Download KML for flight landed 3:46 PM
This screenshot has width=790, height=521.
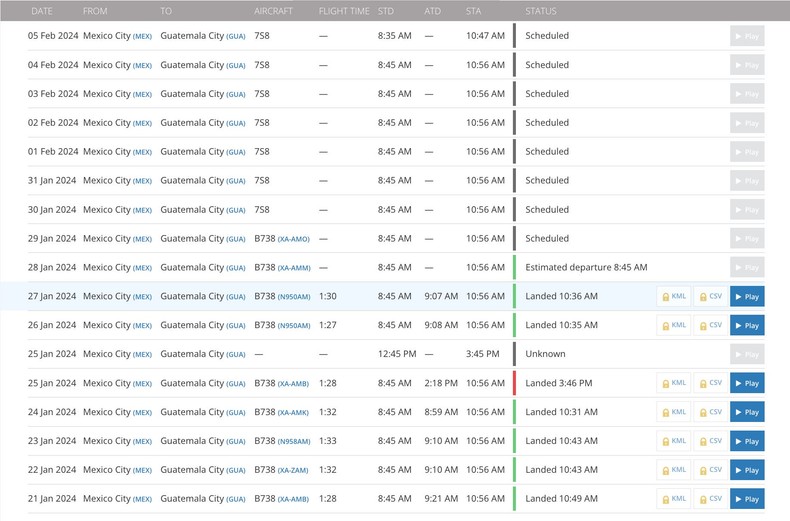point(674,383)
